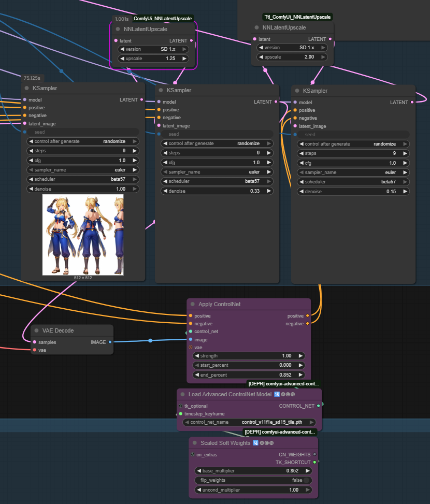This screenshot has height=504, width=430.
Task: Click seed field in KSampler with denoise 1.00
Action: pyautogui.click(x=82, y=132)
